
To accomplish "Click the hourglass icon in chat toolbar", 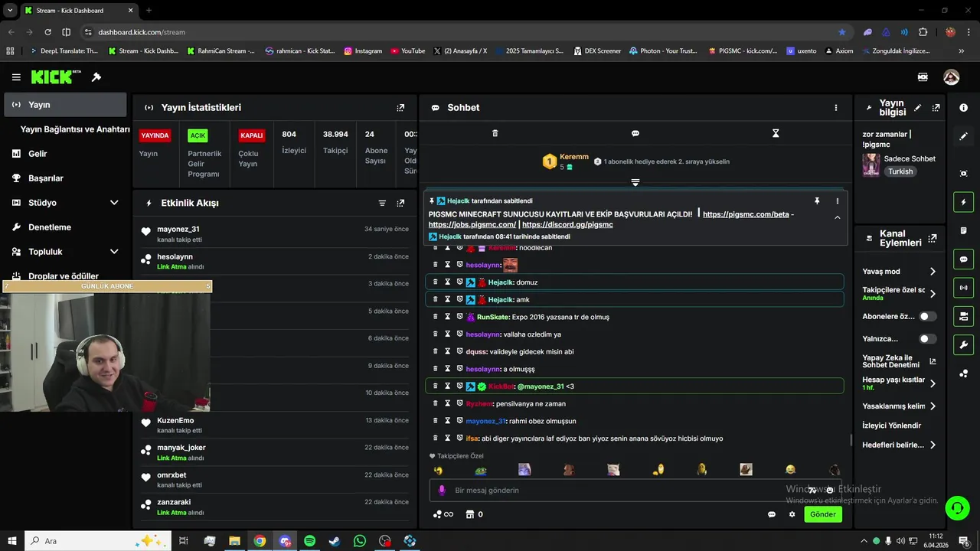I will tap(776, 133).
